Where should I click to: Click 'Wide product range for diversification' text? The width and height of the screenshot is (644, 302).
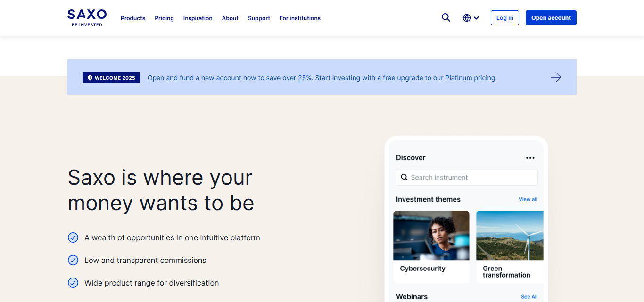click(x=151, y=283)
